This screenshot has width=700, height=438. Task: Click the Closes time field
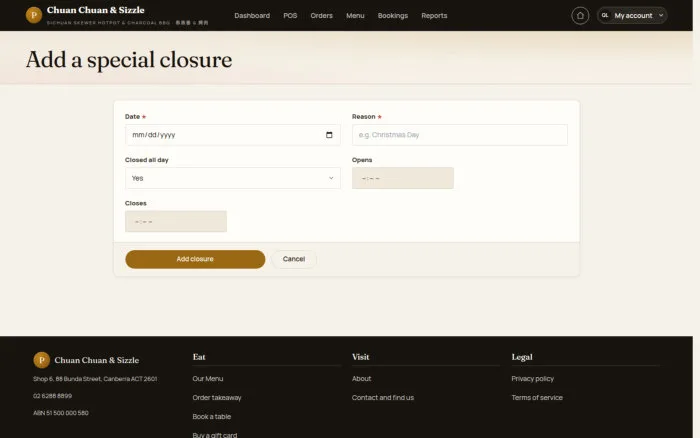click(176, 221)
